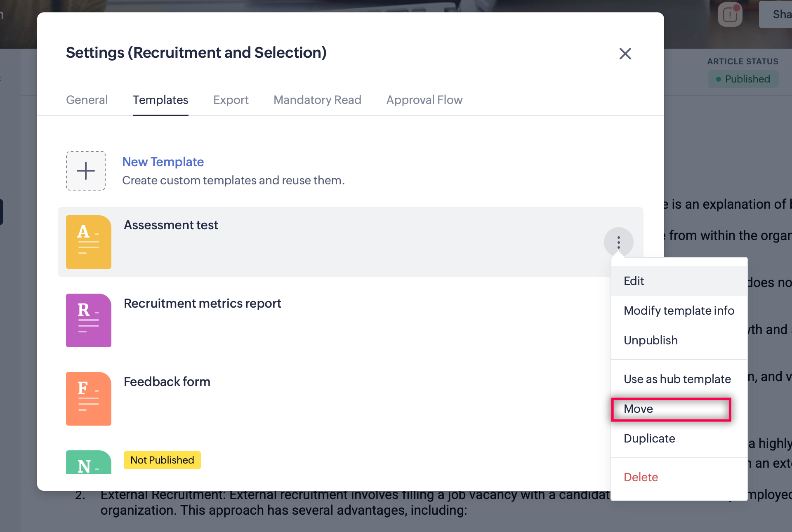Click the orange Feedback form template icon
This screenshot has width=792, height=532.
click(x=89, y=399)
